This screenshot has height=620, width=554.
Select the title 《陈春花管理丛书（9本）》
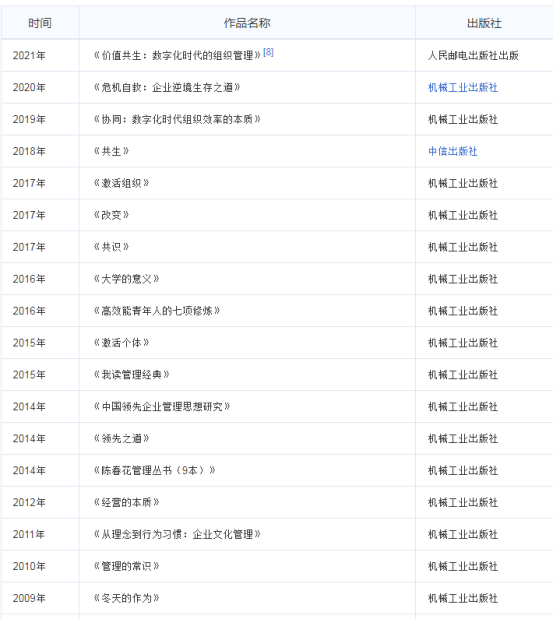pyautogui.click(x=155, y=471)
